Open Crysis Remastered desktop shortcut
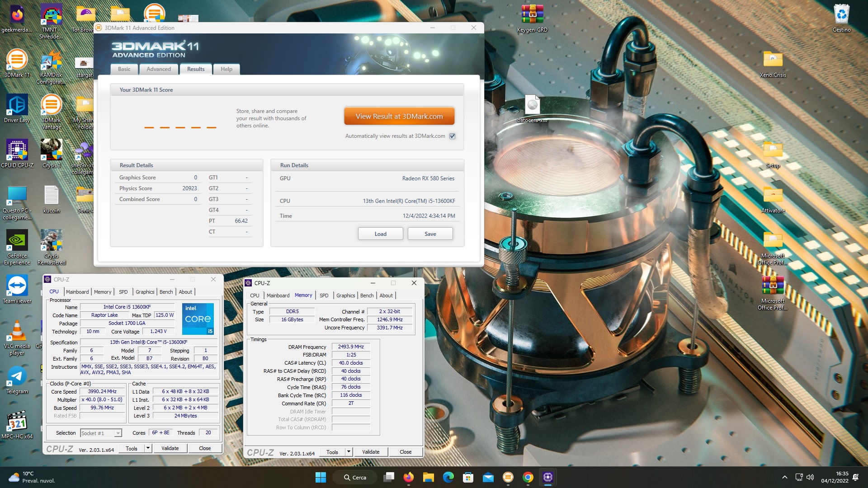This screenshot has width=868, height=488. [x=51, y=248]
